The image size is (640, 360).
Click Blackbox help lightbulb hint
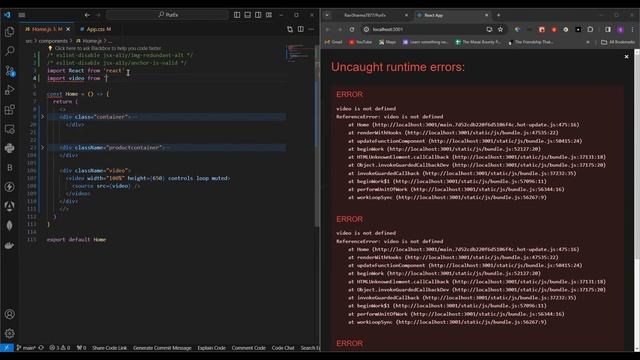[x=105, y=48]
